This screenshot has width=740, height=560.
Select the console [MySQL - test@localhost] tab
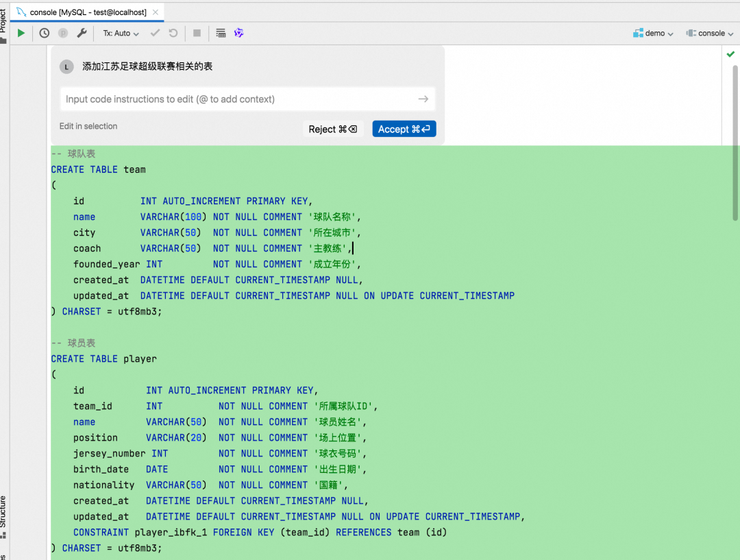(88, 12)
